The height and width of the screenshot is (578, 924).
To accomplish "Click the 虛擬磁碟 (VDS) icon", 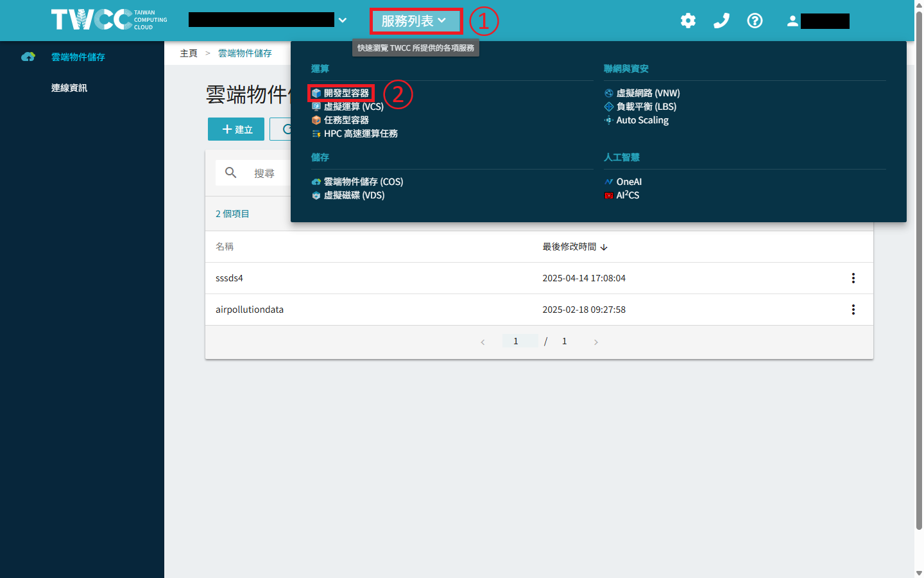I will (x=316, y=195).
